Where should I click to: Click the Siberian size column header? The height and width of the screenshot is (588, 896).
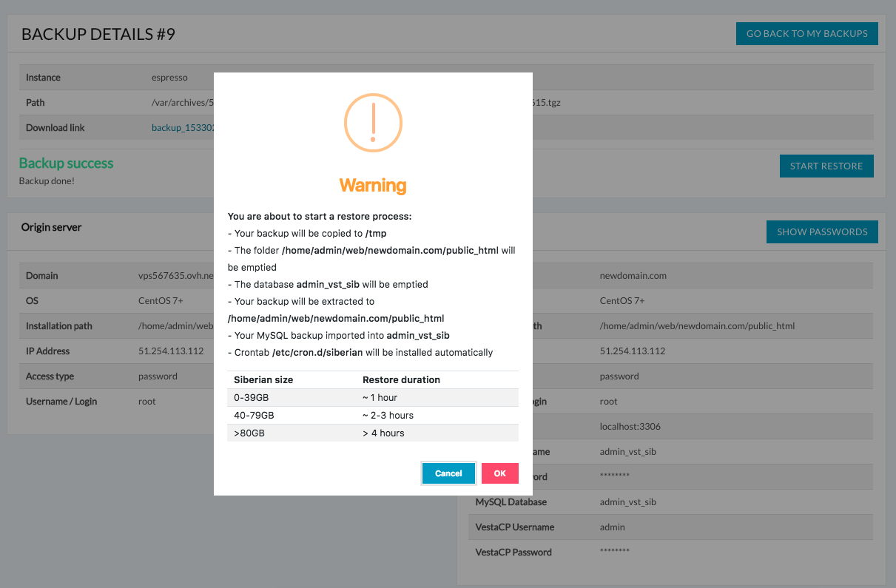[263, 380]
